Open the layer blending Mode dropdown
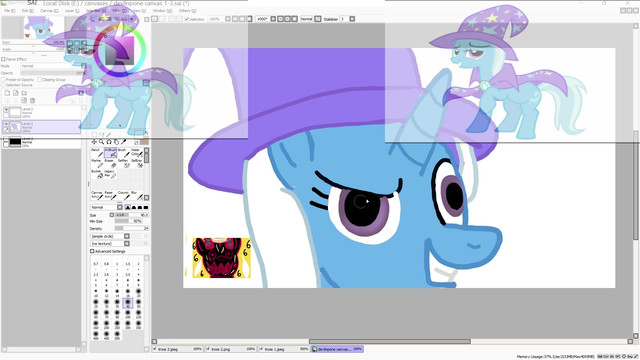The image size is (640, 360). click(x=53, y=66)
